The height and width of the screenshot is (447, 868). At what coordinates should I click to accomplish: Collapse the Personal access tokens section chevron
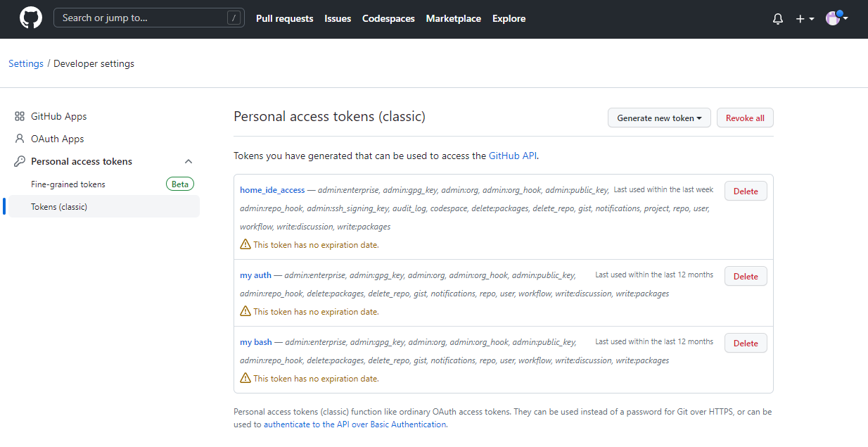point(188,161)
